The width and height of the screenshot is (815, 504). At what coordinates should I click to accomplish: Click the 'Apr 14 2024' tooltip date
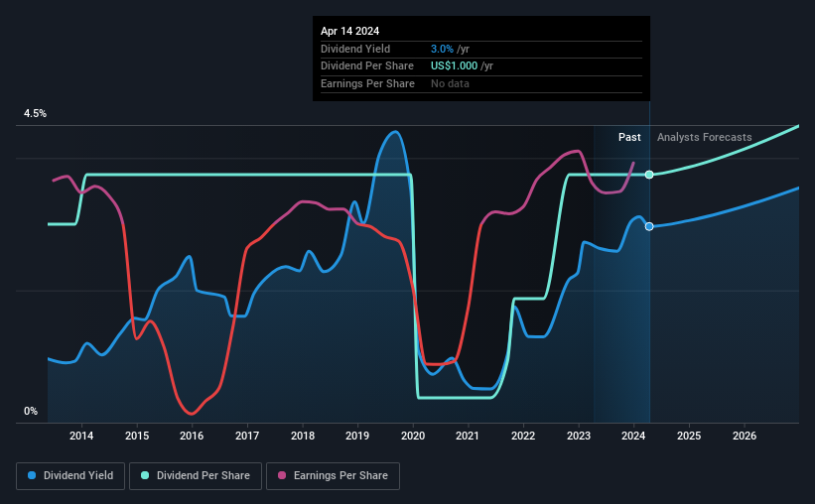pos(349,31)
